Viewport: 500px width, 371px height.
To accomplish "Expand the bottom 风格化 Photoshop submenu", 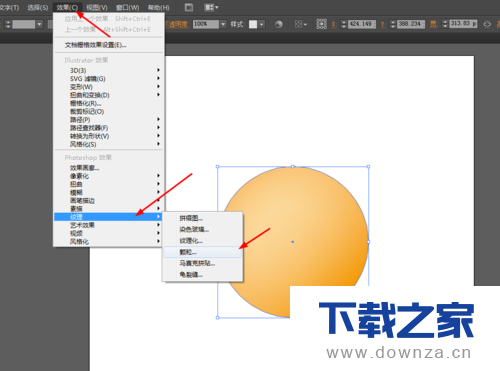I will pyautogui.click(x=109, y=242).
